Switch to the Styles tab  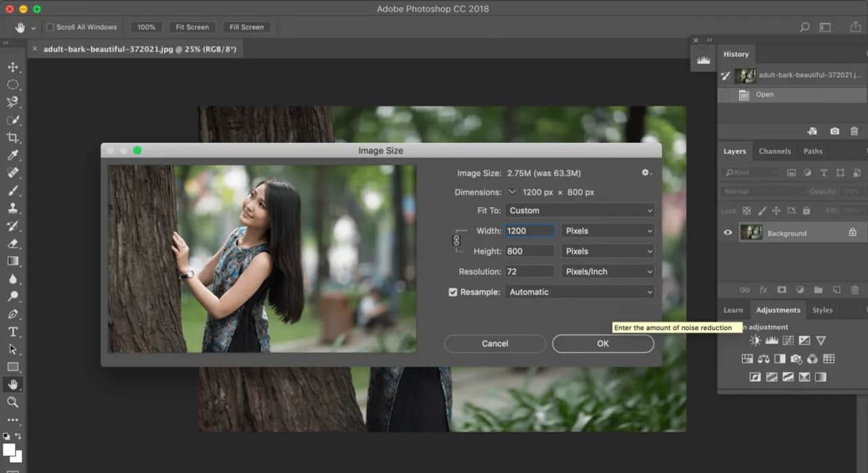tap(822, 310)
